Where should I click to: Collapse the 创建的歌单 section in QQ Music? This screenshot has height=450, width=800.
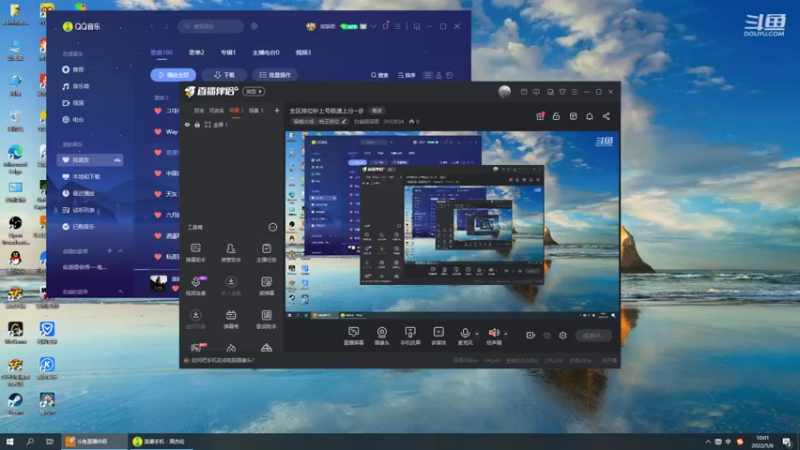(120, 251)
